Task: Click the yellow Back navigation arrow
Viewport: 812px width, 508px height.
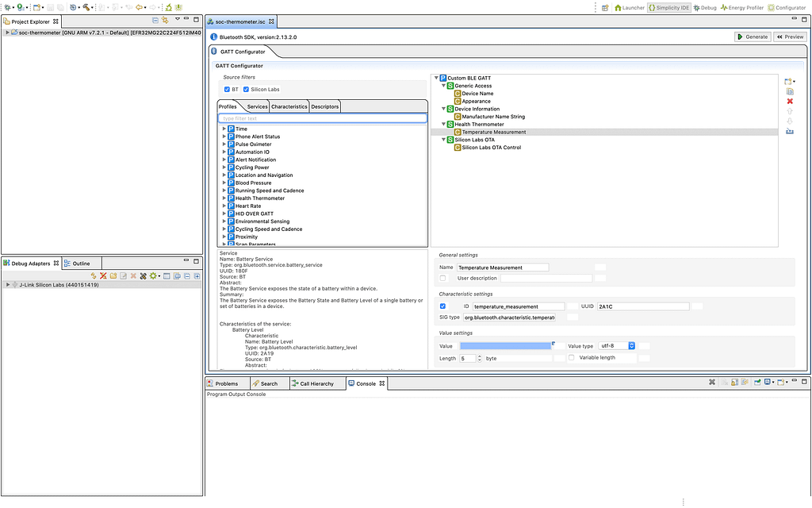Action: (139, 7)
